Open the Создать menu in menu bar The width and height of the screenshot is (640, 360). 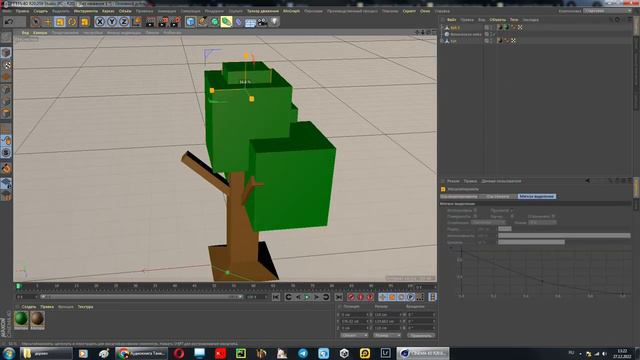coord(40,11)
